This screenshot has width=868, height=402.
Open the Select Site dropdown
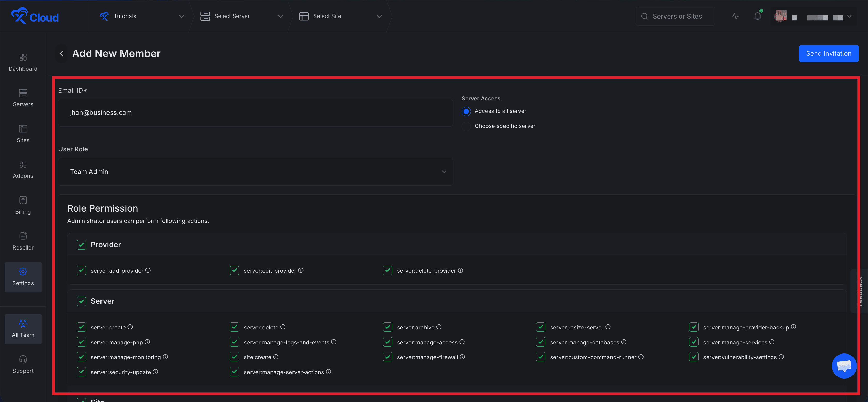coord(340,16)
